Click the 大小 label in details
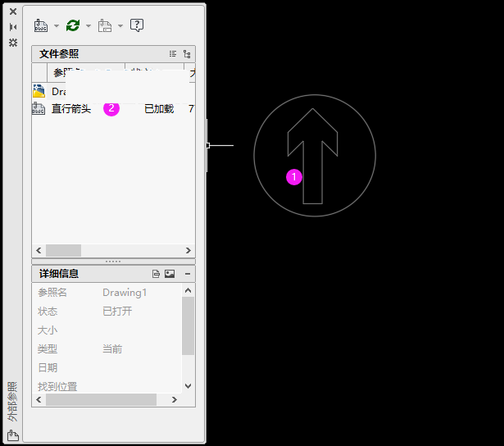 (48, 330)
